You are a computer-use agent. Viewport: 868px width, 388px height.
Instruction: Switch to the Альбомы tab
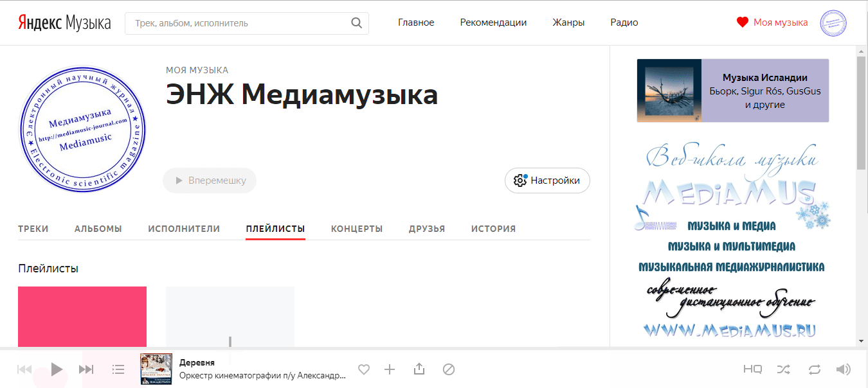[x=98, y=229]
